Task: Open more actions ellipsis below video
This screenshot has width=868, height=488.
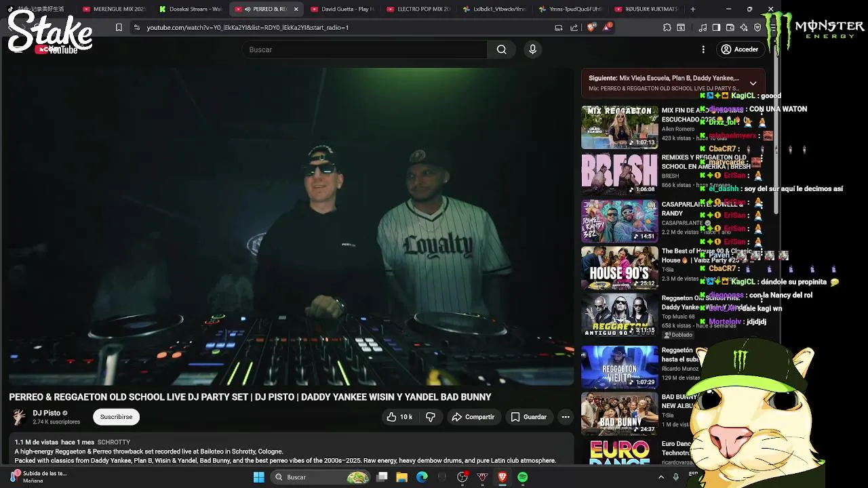Action: [566, 417]
